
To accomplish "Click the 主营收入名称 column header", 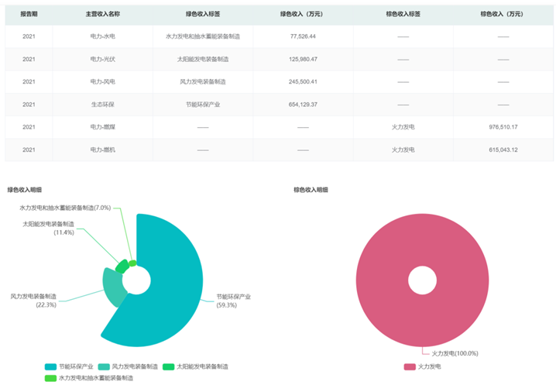I will click(102, 14).
